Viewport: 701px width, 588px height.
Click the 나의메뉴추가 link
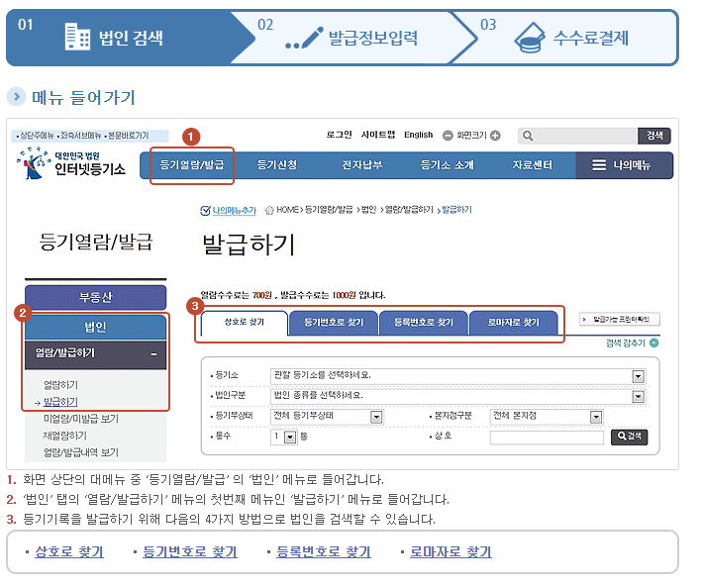pos(235,211)
